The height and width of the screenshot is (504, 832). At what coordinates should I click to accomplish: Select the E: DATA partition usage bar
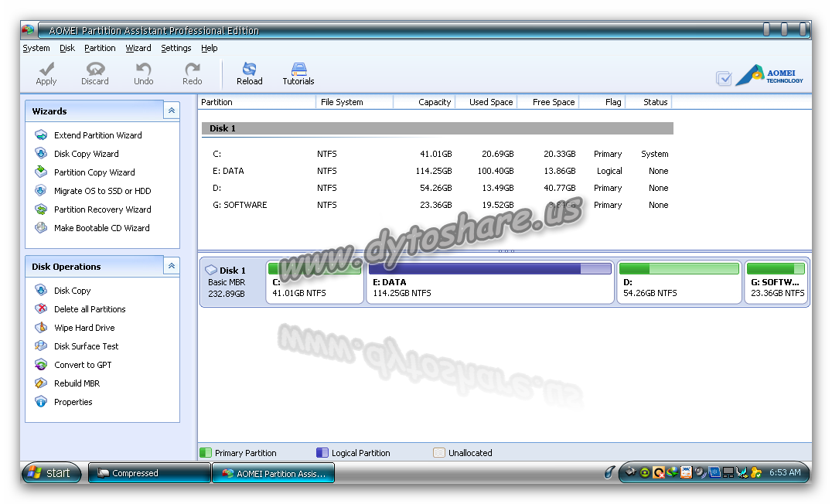coord(489,269)
